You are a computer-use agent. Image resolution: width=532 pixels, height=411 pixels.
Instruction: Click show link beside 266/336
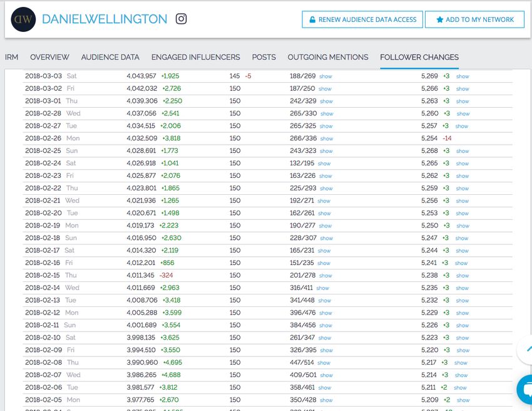(x=327, y=138)
